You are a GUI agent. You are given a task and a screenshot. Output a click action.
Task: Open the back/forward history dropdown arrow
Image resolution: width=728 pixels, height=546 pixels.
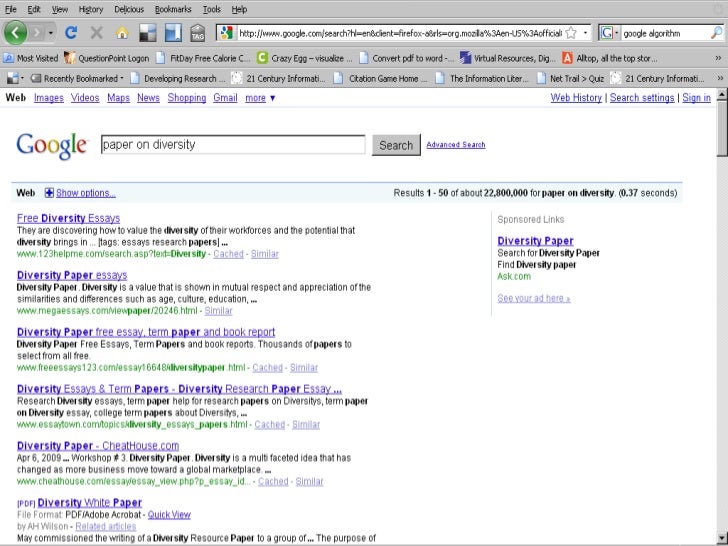point(51,33)
